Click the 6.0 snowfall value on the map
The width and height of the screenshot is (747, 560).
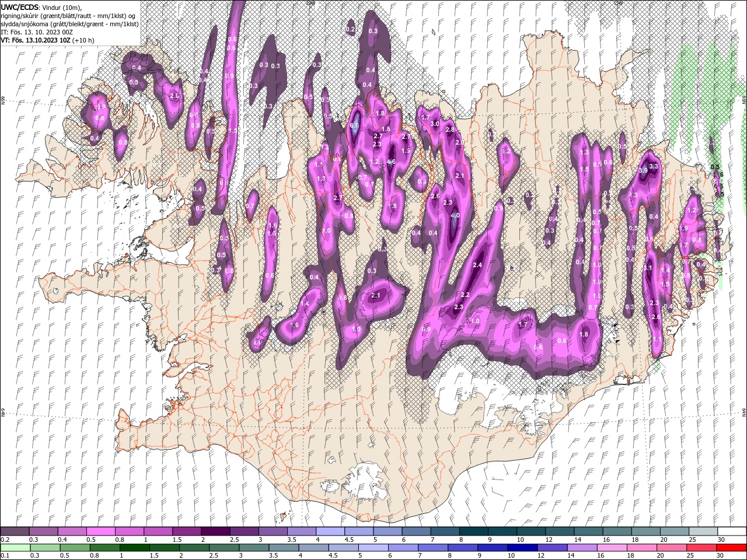[x=354, y=125]
